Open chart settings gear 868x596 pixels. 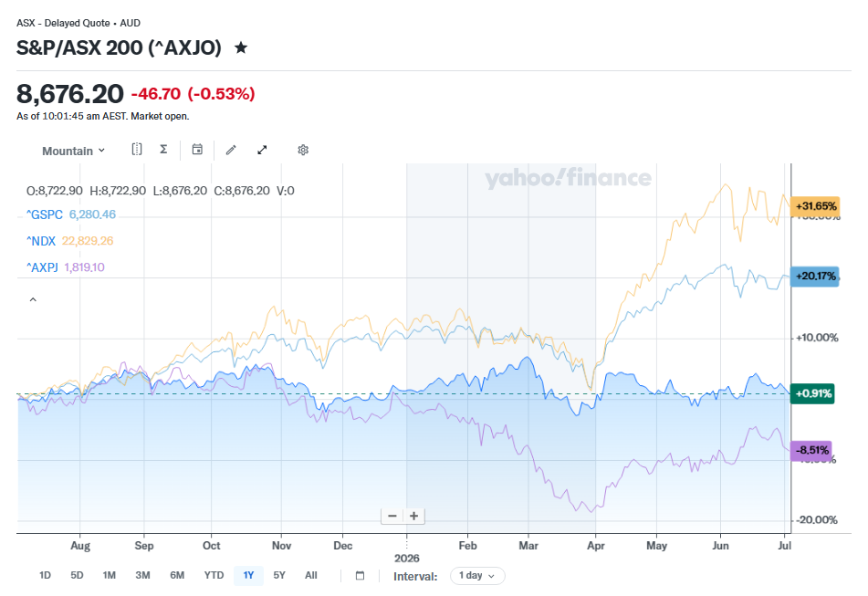coord(303,150)
